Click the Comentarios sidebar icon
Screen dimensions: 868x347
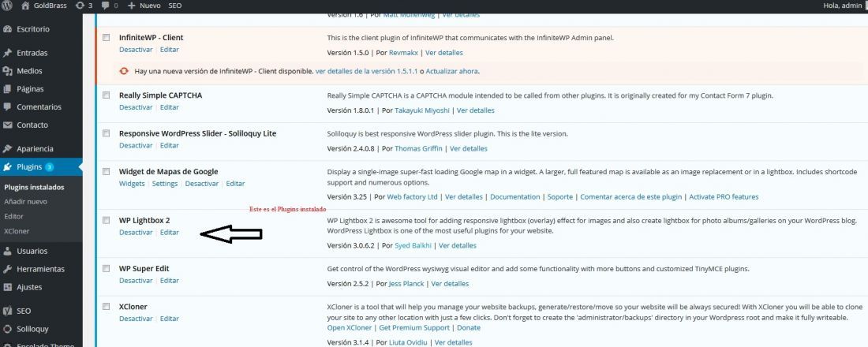click(8, 106)
